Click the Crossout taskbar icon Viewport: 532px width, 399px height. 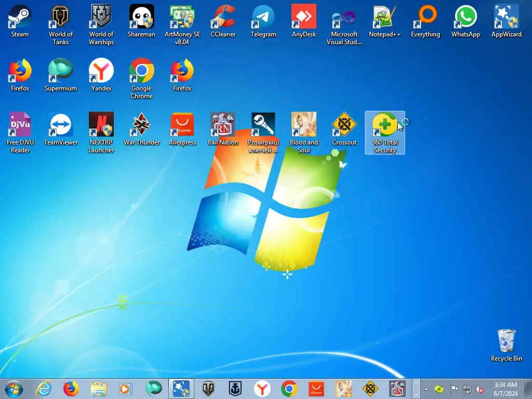pyautogui.click(x=370, y=389)
